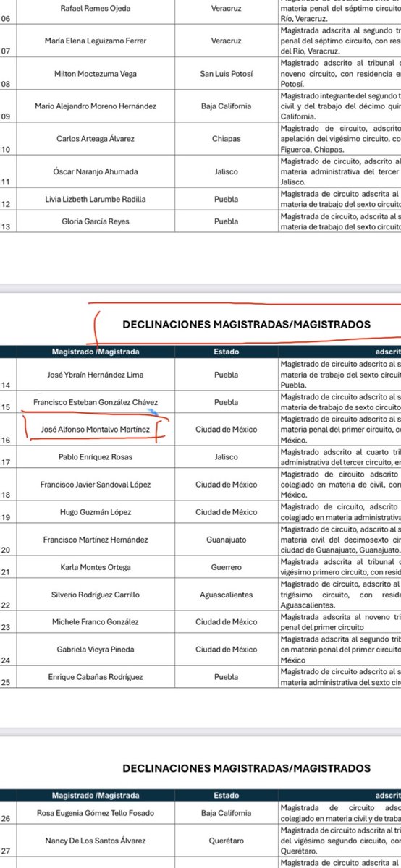Click the last DECLINACIONES MAGISTRADAS/MAGISTRADOS heading
Screen dimensions: 401x868
click(x=246, y=768)
